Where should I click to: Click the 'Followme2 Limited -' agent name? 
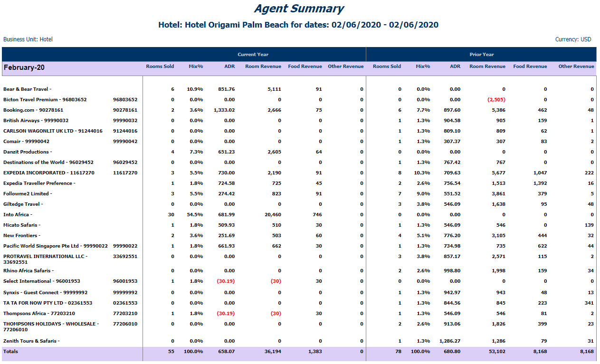pos(28,194)
